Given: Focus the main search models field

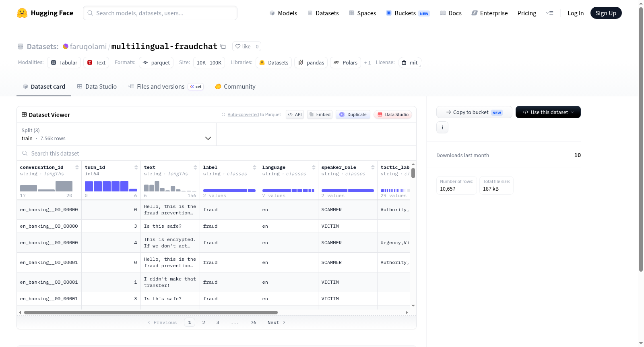Looking at the screenshot, I should click(x=160, y=13).
